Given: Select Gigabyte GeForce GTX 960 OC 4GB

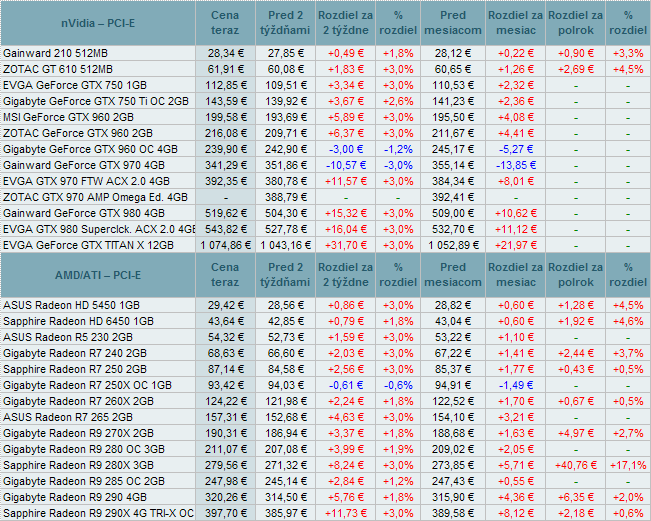Looking at the screenshot, I should click(x=90, y=149).
